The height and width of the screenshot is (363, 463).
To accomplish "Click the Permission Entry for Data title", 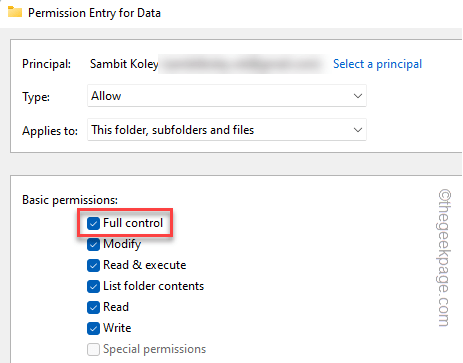I will [94, 13].
